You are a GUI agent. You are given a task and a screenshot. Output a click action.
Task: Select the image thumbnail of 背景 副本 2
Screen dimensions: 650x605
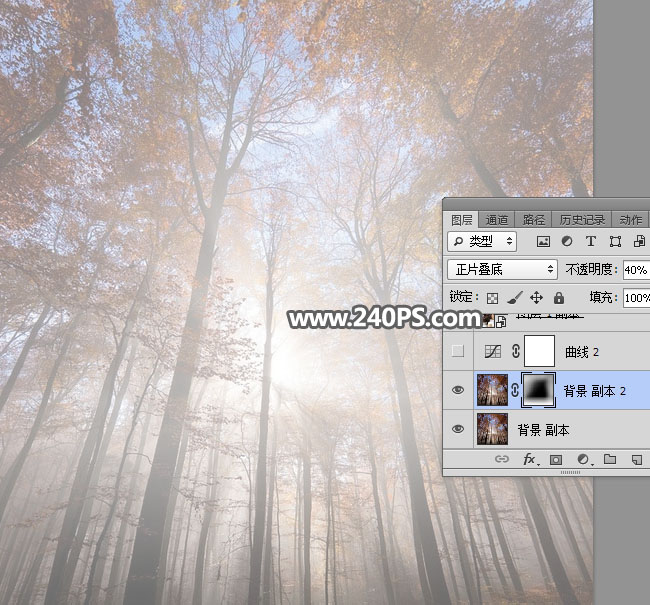[492, 390]
